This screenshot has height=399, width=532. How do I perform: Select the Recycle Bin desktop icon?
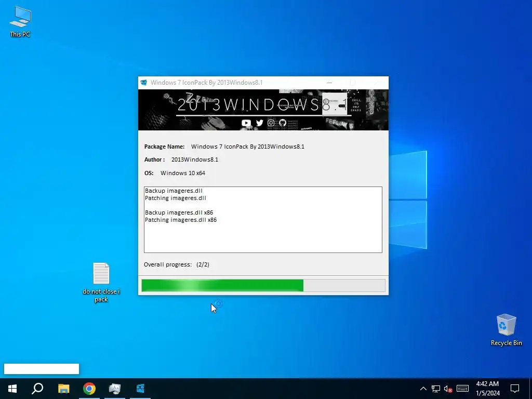(x=506, y=330)
